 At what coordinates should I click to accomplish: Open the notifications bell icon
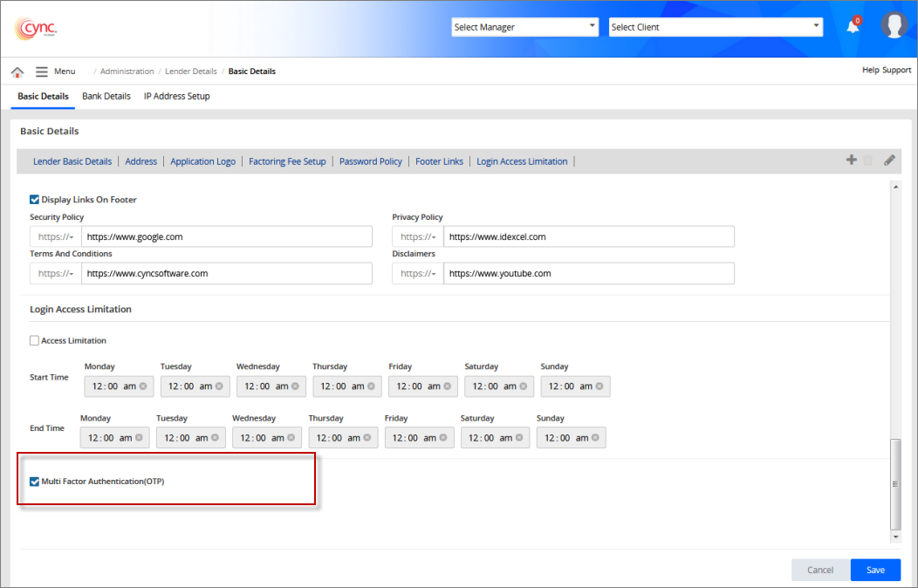(853, 27)
